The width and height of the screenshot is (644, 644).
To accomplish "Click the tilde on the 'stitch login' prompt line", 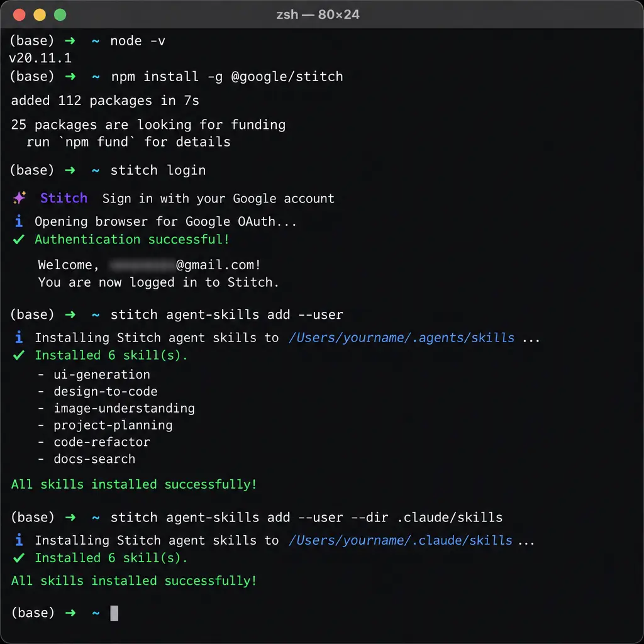I will pos(96,170).
